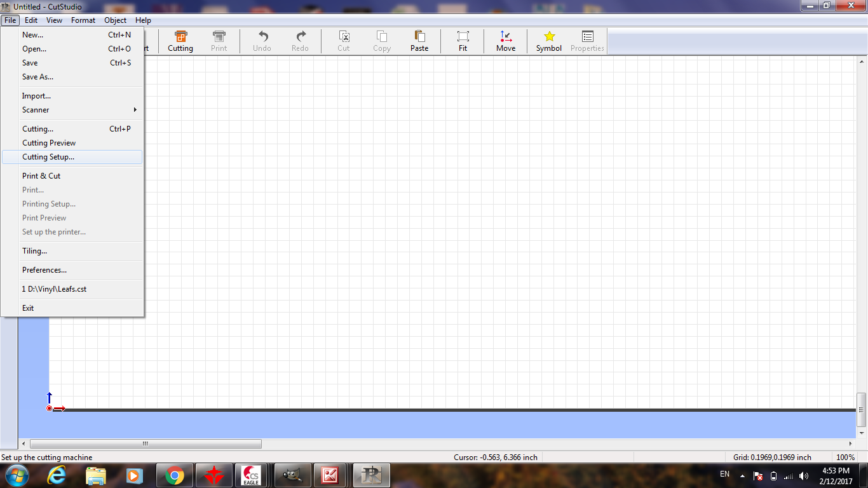
Task: Launch Internet Explorer from taskbar
Action: click(x=57, y=475)
